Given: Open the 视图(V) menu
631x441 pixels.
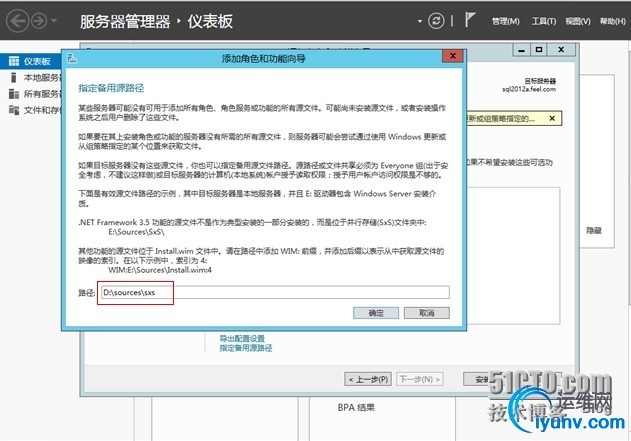Looking at the screenshot, I should (578, 21).
